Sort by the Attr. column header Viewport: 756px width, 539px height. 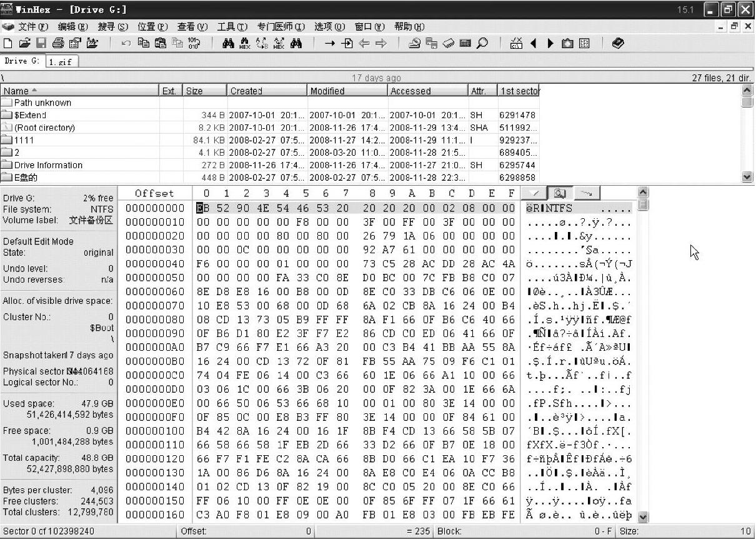click(x=482, y=91)
